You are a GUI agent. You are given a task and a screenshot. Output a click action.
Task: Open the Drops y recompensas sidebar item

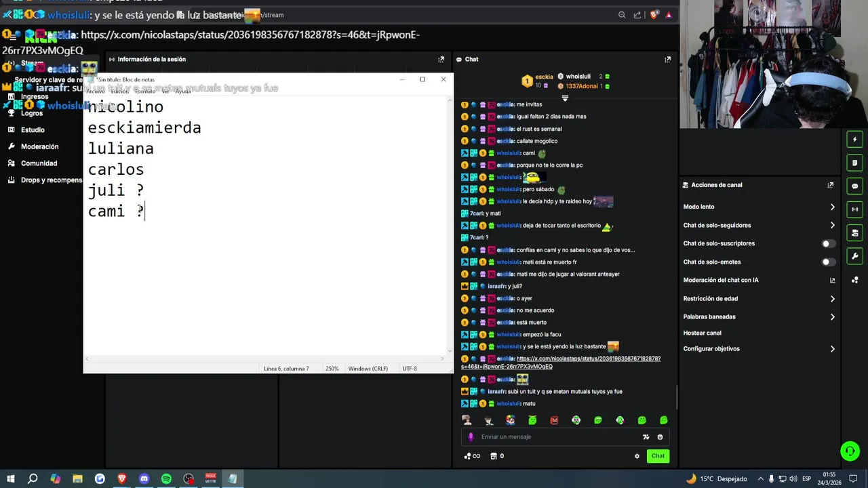(45, 180)
